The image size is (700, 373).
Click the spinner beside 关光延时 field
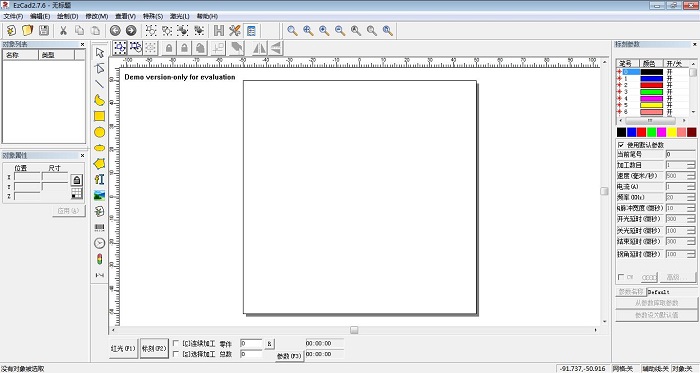click(691, 231)
